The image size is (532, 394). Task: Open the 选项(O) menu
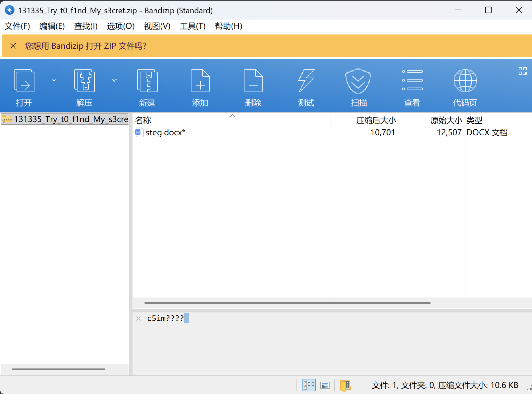click(x=121, y=26)
